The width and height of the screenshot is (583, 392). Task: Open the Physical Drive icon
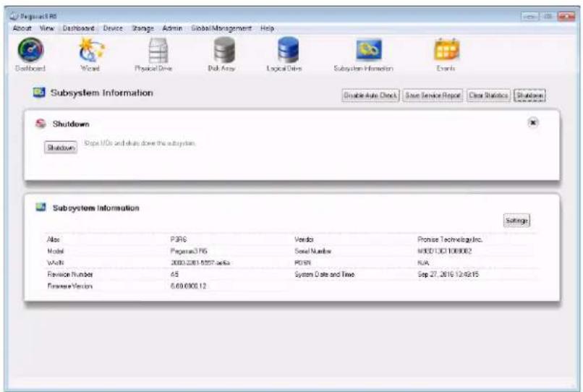(x=158, y=51)
